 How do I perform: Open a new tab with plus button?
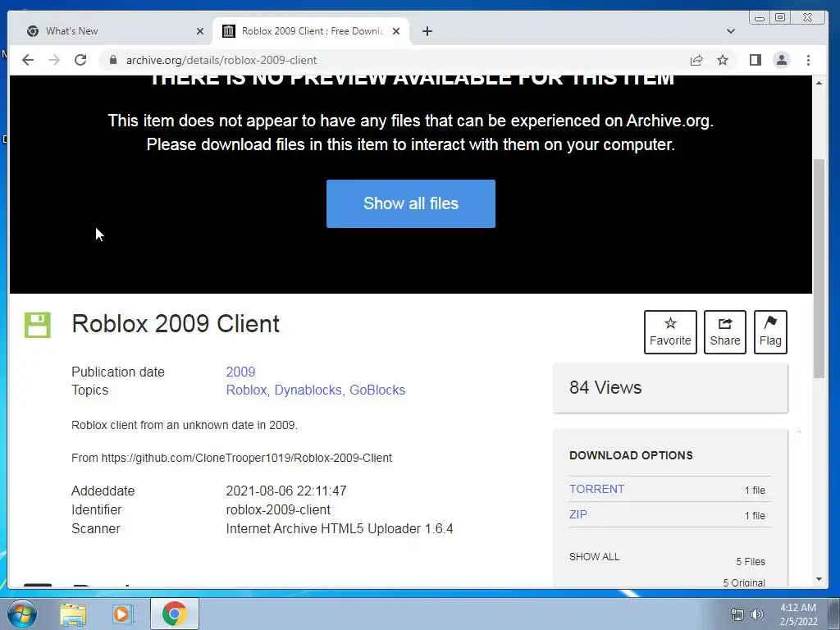(x=427, y=31)
